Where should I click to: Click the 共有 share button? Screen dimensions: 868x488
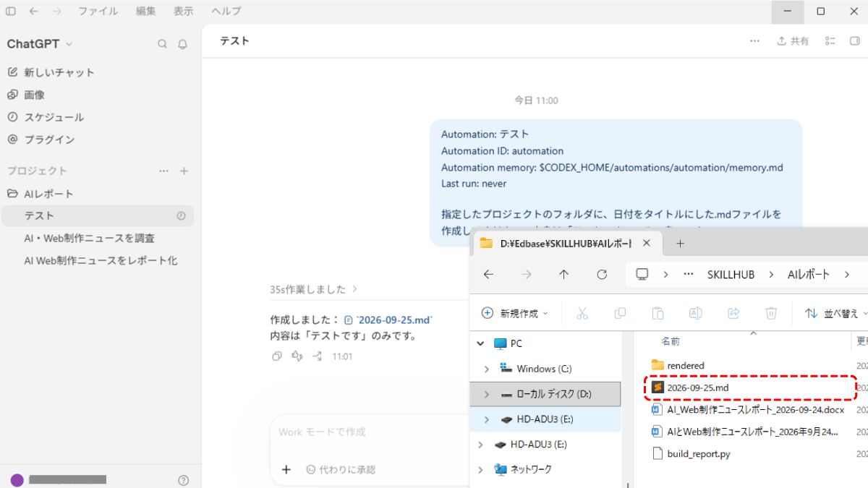click(x=793, y=41)
